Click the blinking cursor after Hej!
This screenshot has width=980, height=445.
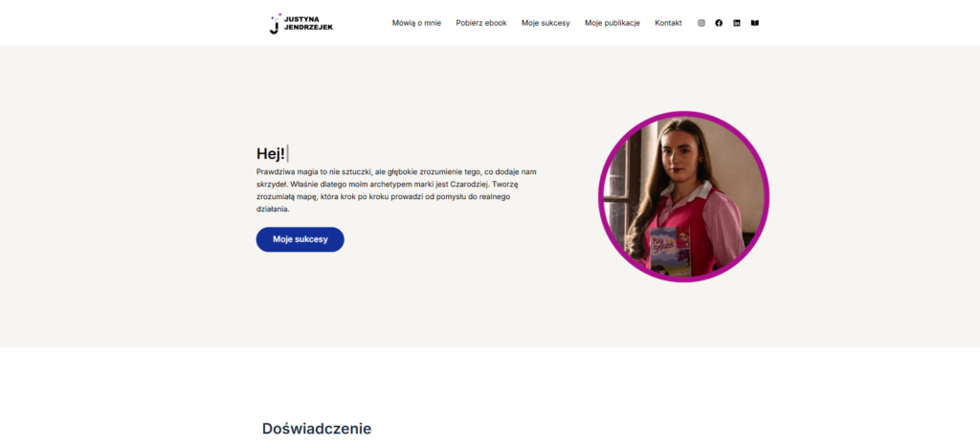pos(287,154)
